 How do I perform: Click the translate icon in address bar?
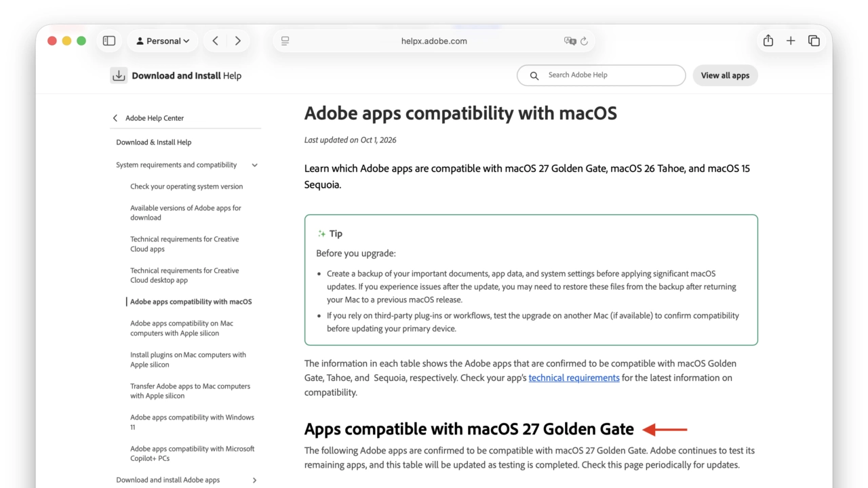tap(570, 41)
